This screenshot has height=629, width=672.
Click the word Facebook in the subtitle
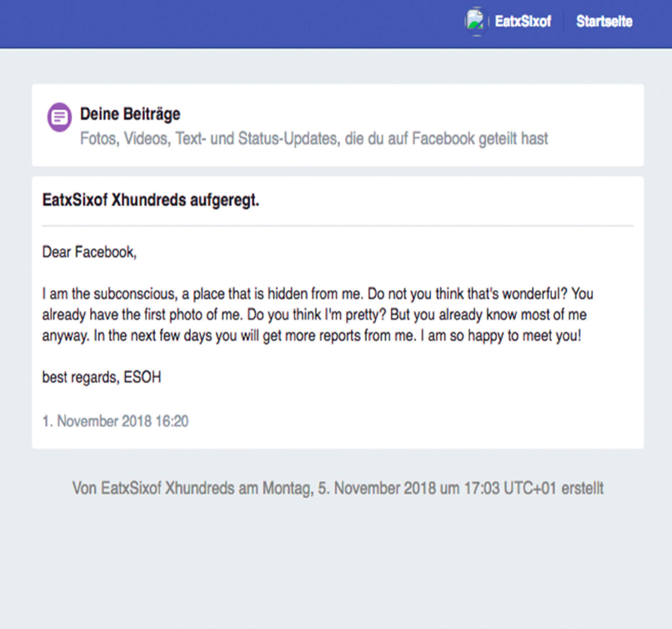click(x=444, y=138)
